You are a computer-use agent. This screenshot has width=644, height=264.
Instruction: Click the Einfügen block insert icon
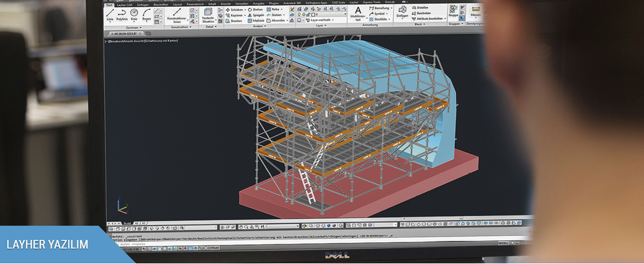pos(402,12)
